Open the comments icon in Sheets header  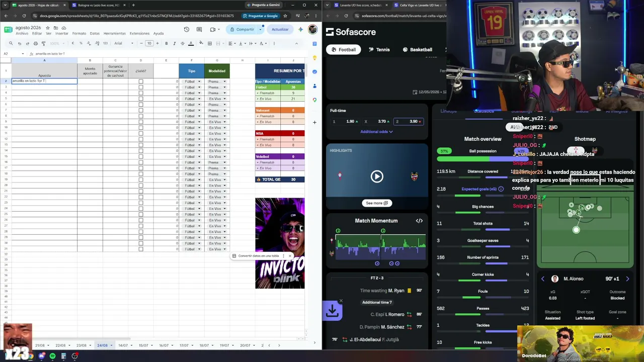click(199, 30)
